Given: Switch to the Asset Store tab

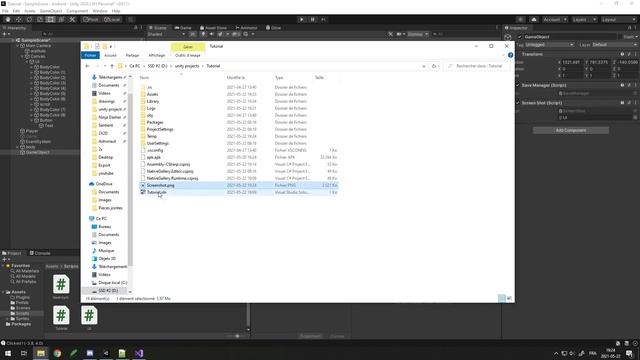Looking at the screenshot, I should point(213,28).
